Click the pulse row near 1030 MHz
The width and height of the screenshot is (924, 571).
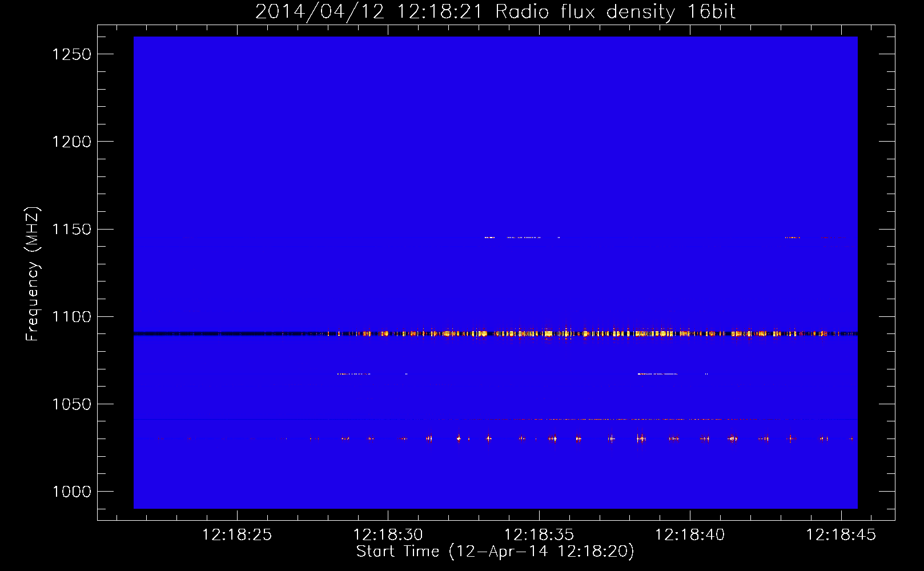(x=505, y=439)
